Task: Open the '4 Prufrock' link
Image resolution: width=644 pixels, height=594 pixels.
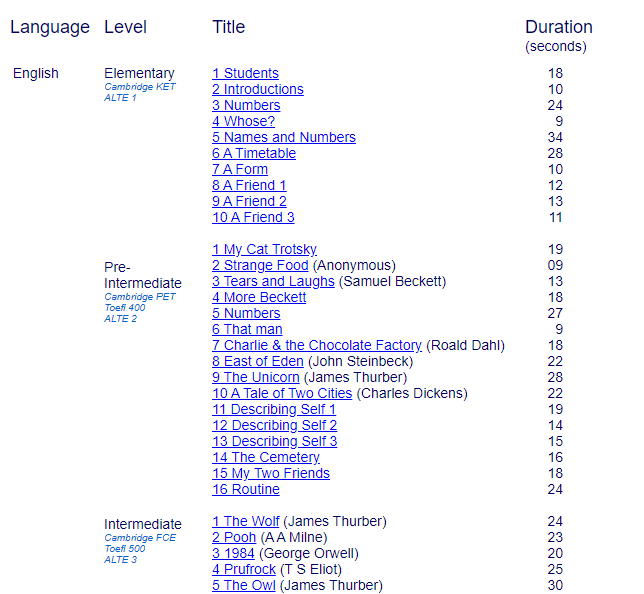Action: point(244,570)
